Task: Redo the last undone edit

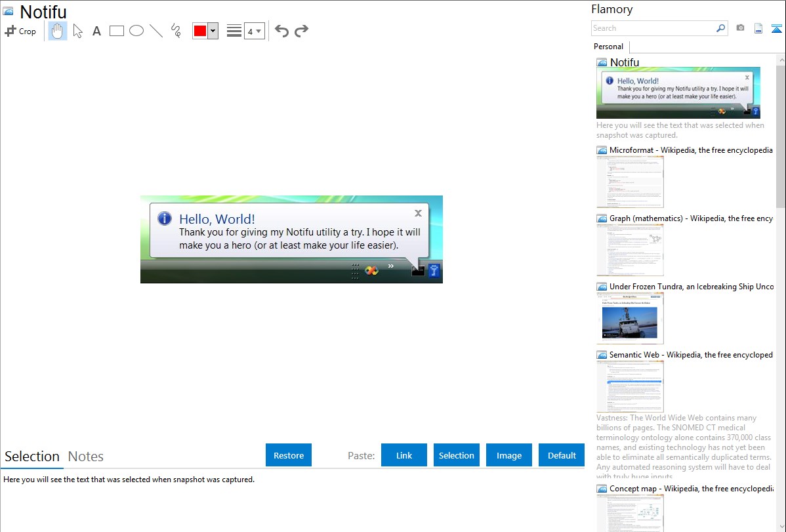Action: click(301, 31)
